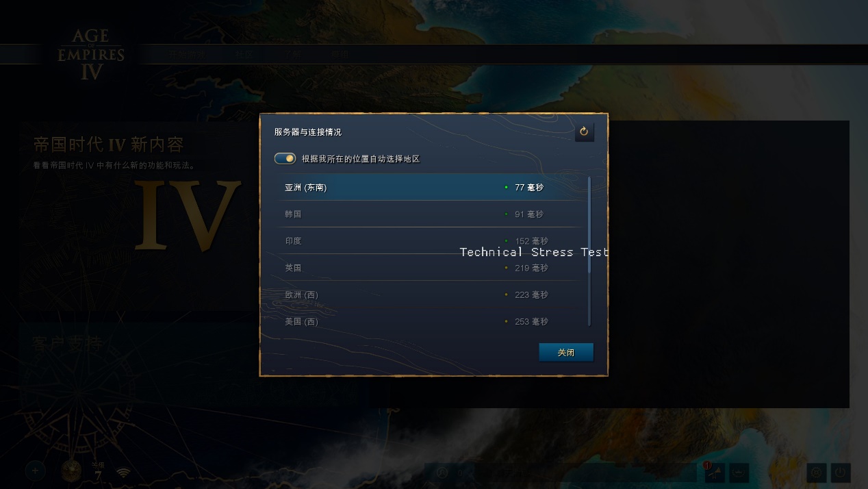
Task: Click the server list vertical scrollbar
Action: click(x=589, y=251)
